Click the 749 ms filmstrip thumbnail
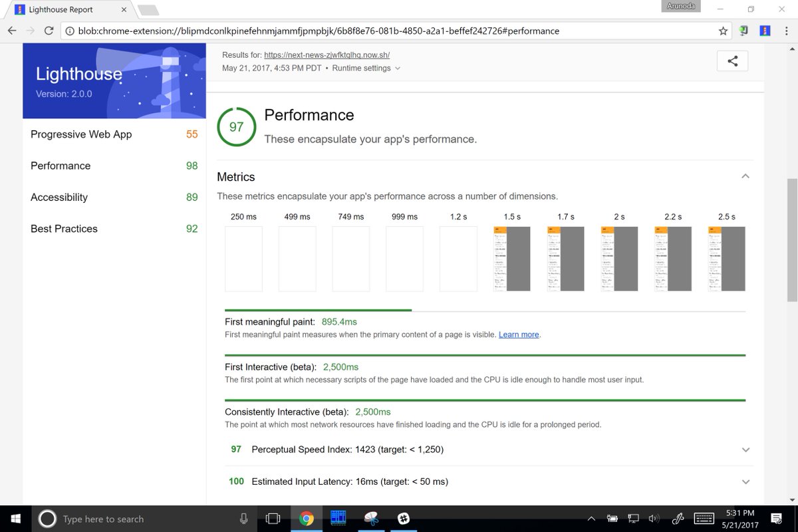Screen dimensions: 798x532 pos(351,259)
